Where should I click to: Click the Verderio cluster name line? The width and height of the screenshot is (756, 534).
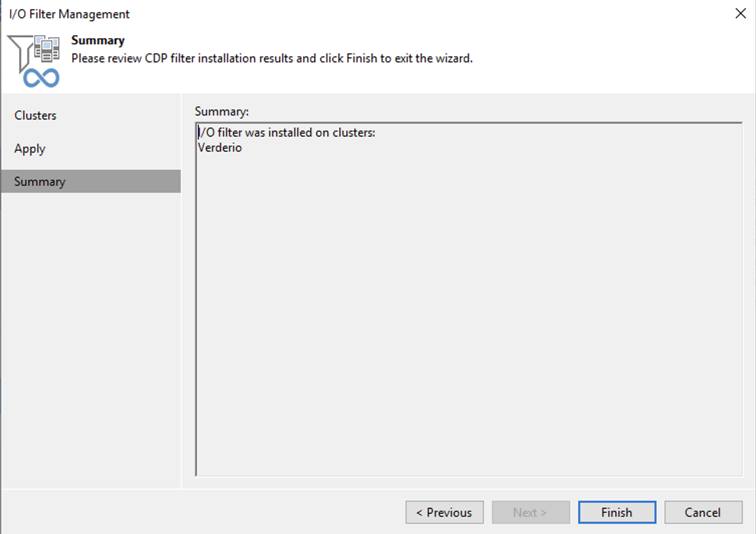[220, 148]
